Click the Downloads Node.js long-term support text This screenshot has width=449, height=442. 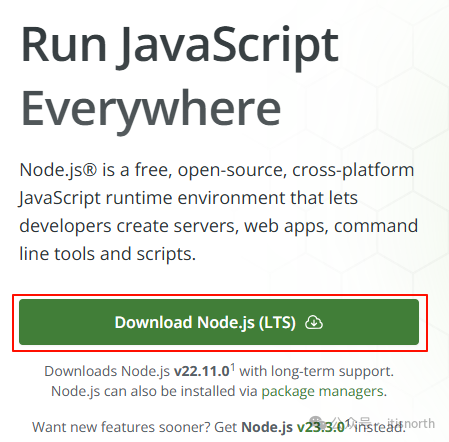point(219,371)
